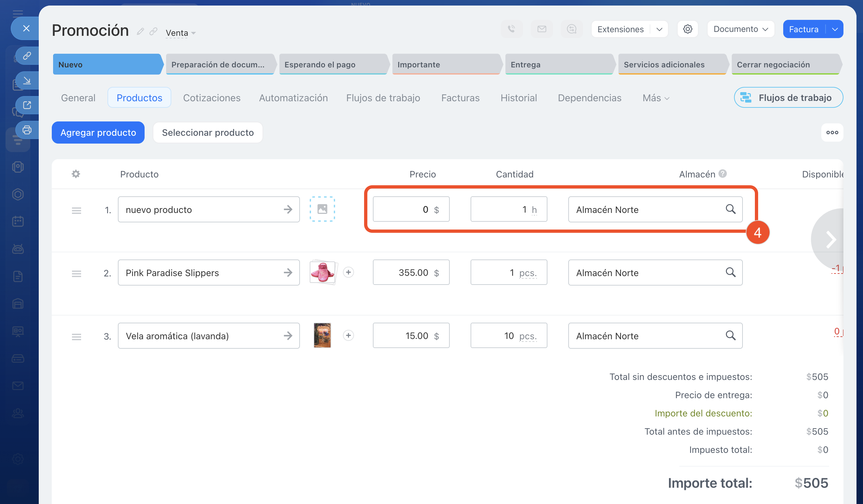Click the printer icon in left sidebar
The width and height of the screenshot is (863, 504).
[x=27, y=130]
